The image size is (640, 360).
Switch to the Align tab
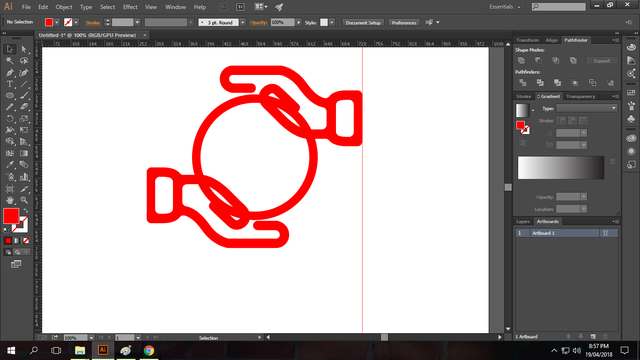click(x=551, y=40)
